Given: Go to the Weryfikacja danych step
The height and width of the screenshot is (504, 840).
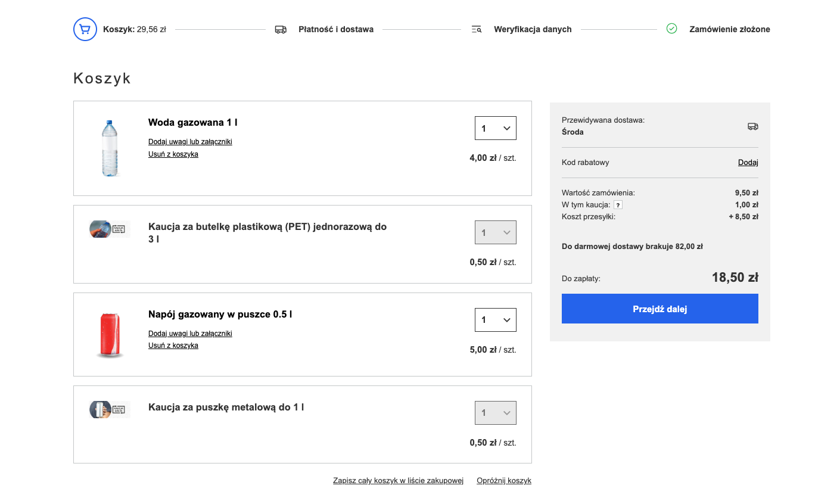Looking at the screenshot, I should [532, 29].
